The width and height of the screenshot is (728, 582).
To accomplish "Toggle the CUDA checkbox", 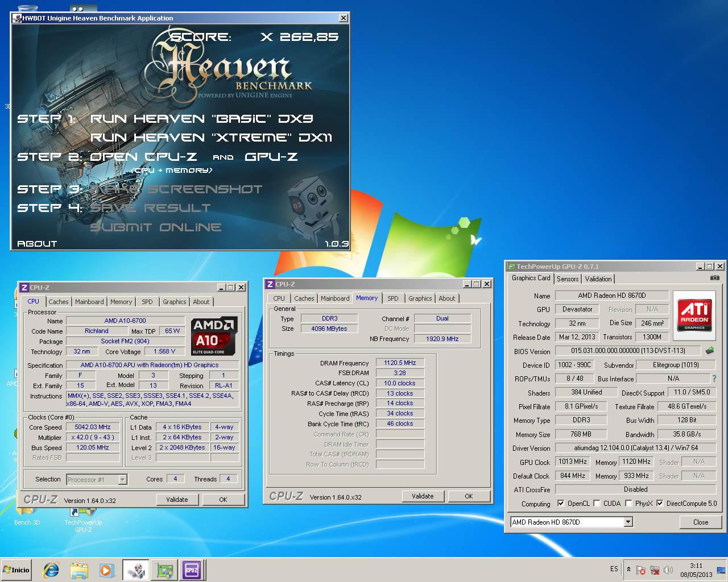I will (x=597, y=504).
